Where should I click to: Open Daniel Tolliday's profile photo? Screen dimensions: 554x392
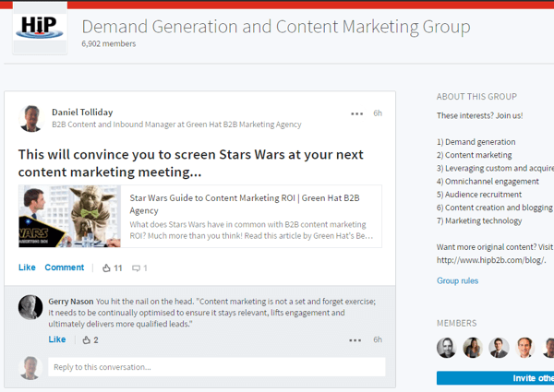tap(31, 119)
